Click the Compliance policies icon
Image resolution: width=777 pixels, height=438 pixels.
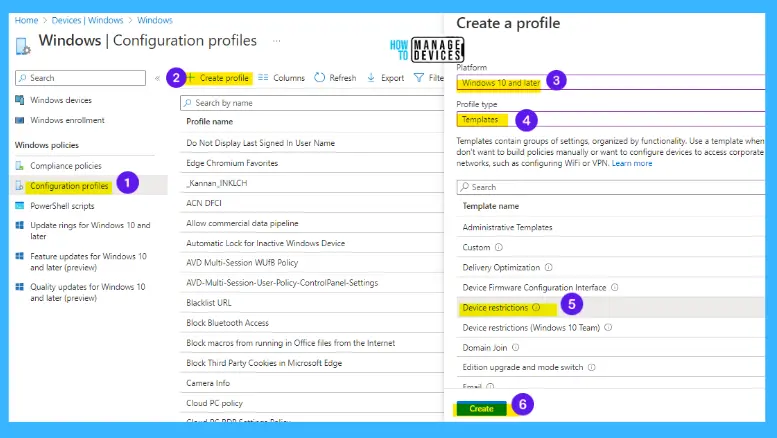click(x=20, y=165)
